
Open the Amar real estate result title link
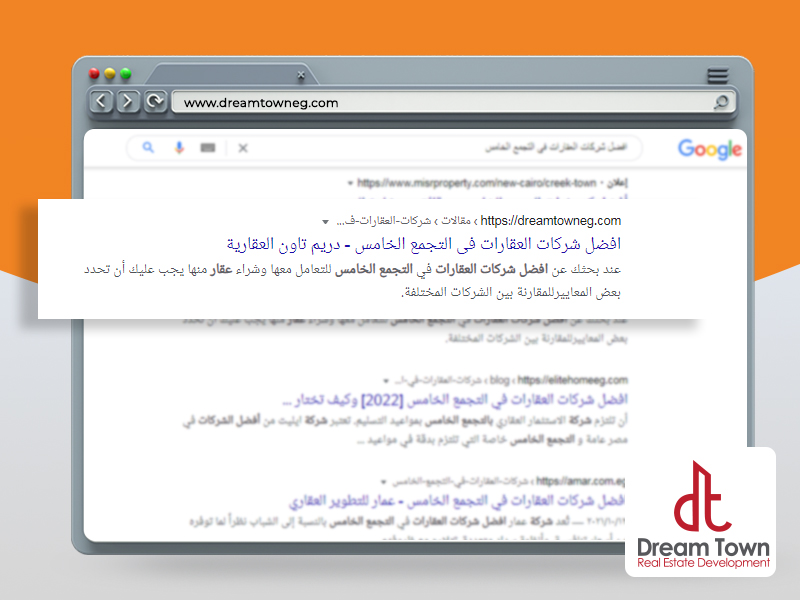pyautogui.click(x=457, y=501)
